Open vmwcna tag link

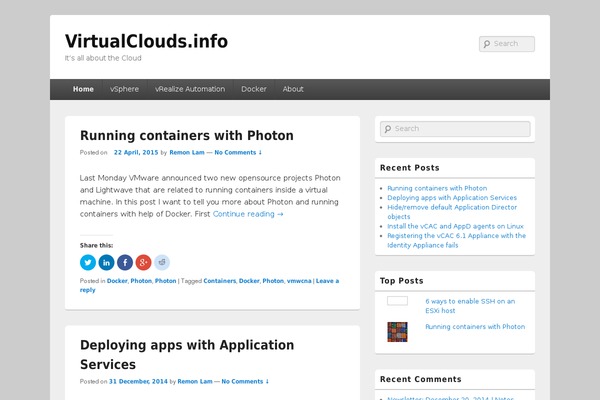click(x=299, y=281)
